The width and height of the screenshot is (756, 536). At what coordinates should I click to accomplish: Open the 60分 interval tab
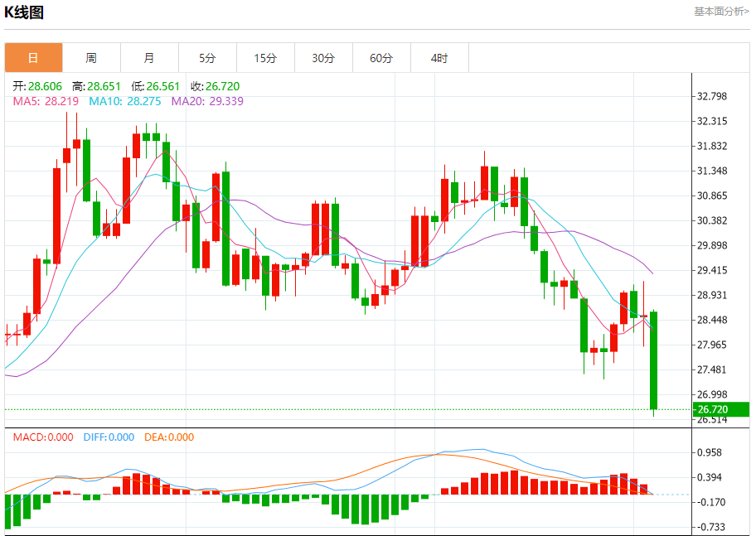pos(381,58)
